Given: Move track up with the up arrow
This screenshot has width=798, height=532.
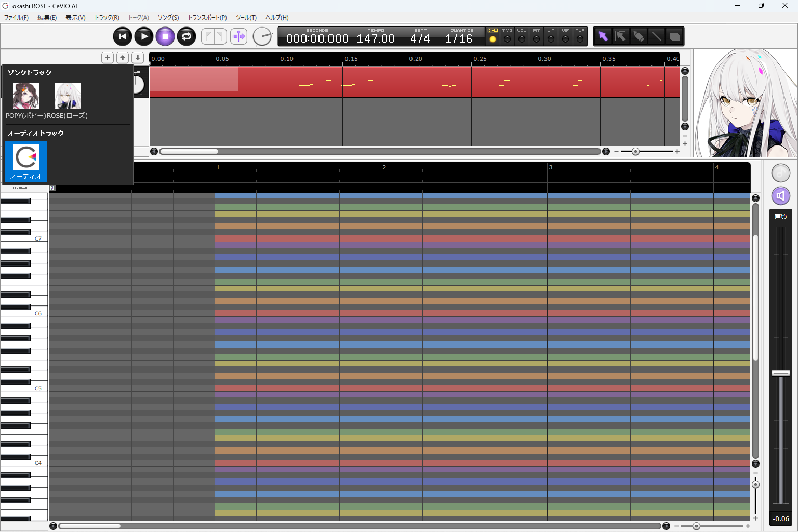Looking at the screenshot, I should [x=123, y=58].
